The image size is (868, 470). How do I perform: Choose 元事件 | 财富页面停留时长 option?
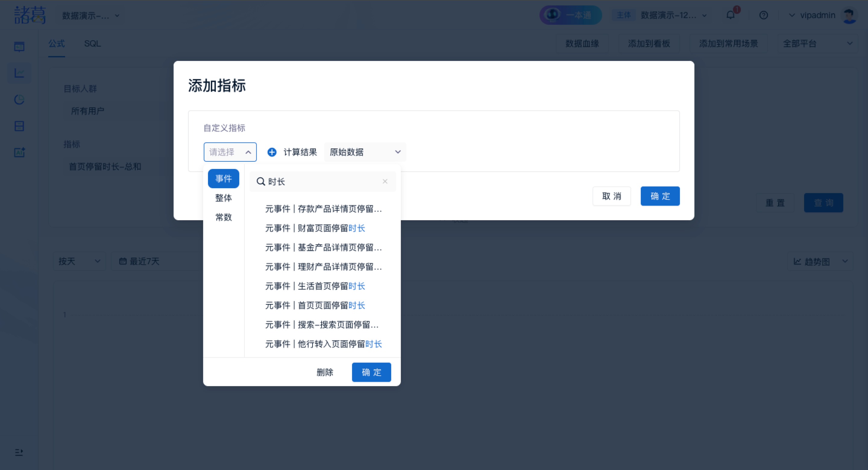(315, 228)
